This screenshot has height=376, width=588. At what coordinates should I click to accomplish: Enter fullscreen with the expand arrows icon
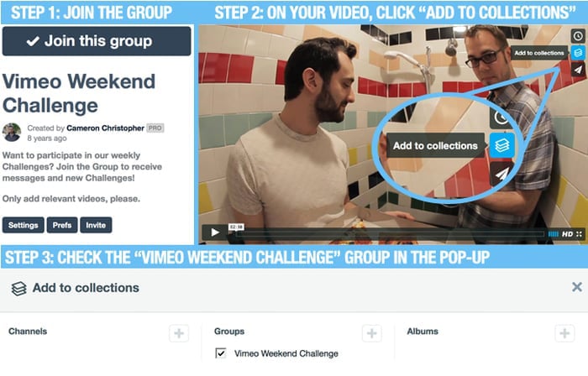(x=580, y=234)
